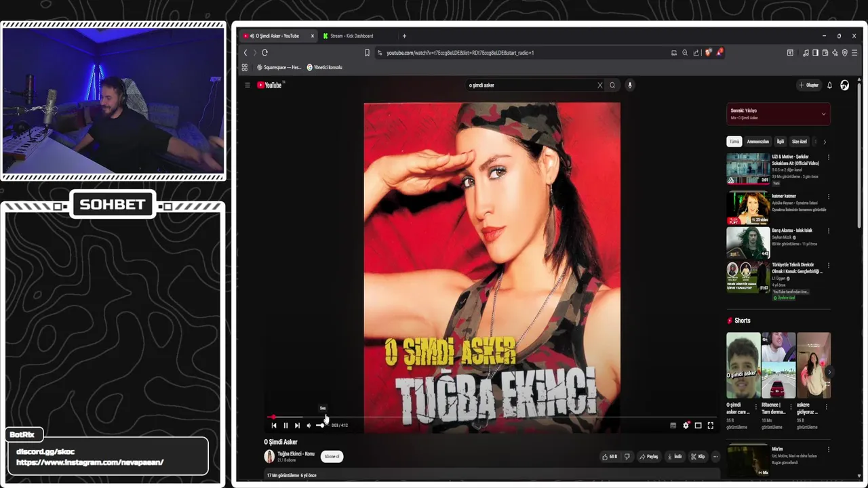
Task: Mute the video with the speaker icon
Action: pos(309,426)
